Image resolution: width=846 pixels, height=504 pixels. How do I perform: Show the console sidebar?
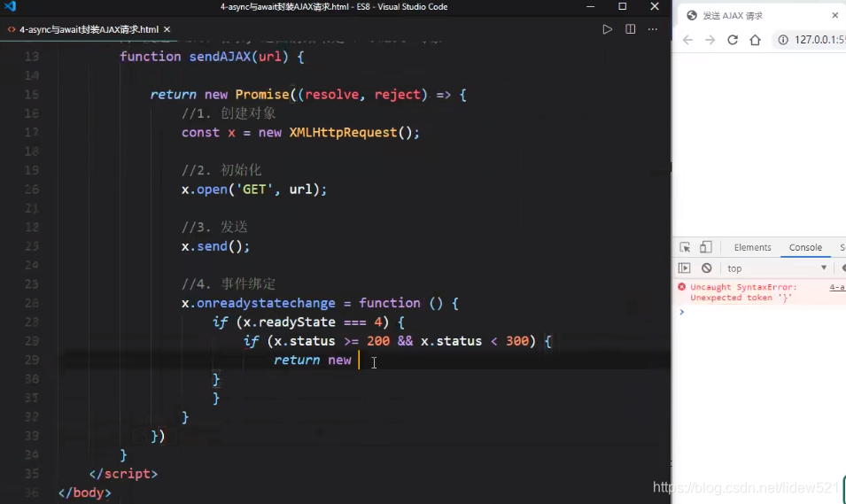(x=684, y=268)
